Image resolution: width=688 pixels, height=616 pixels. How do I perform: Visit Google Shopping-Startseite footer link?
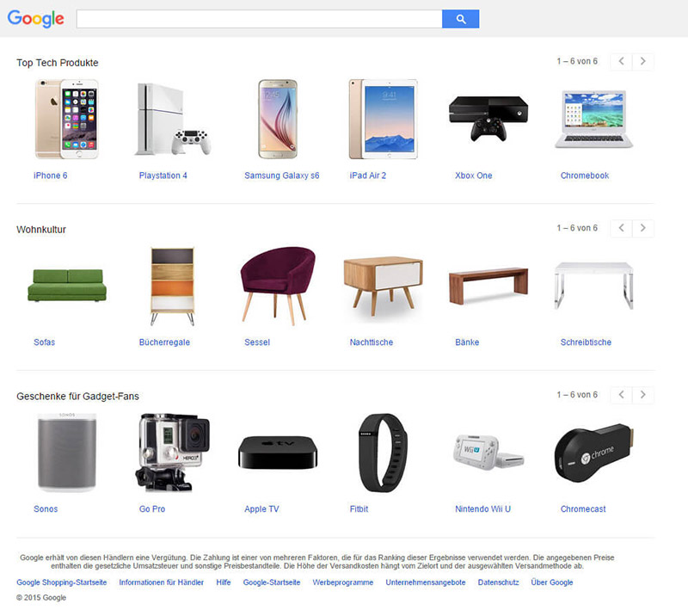(61, 582)
